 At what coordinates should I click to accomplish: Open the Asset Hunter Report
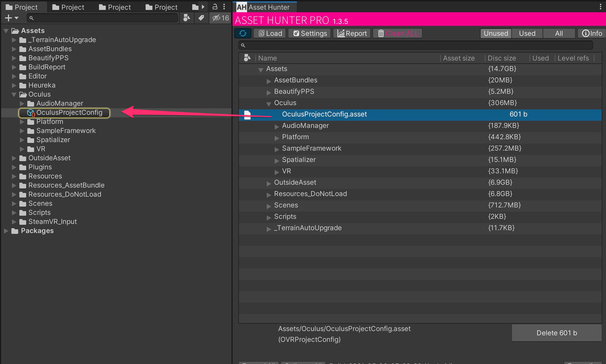coord(352,33)
